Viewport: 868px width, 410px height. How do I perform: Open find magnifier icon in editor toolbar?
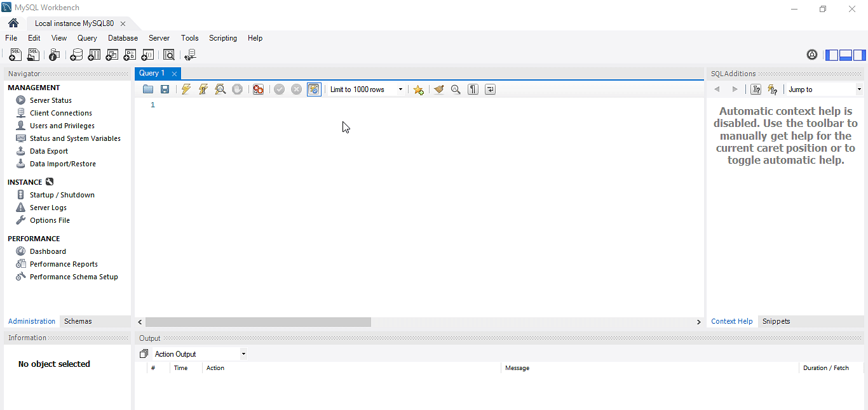[x=456, y=89]
